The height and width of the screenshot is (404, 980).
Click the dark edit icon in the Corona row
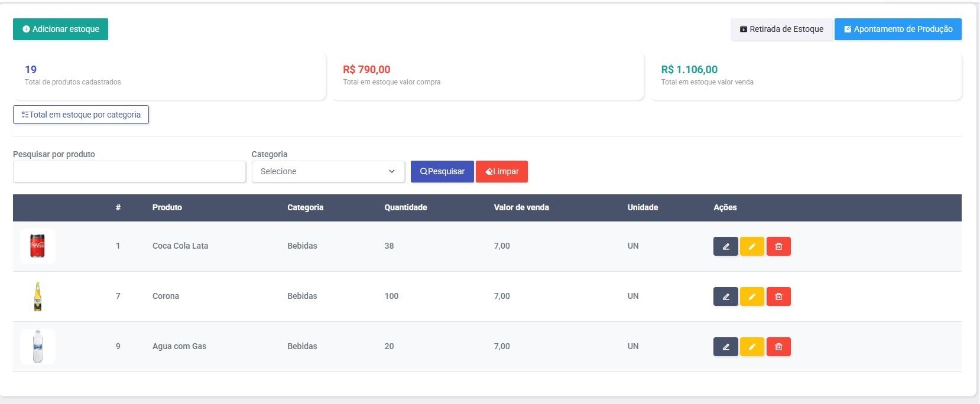tap(725, 297)
